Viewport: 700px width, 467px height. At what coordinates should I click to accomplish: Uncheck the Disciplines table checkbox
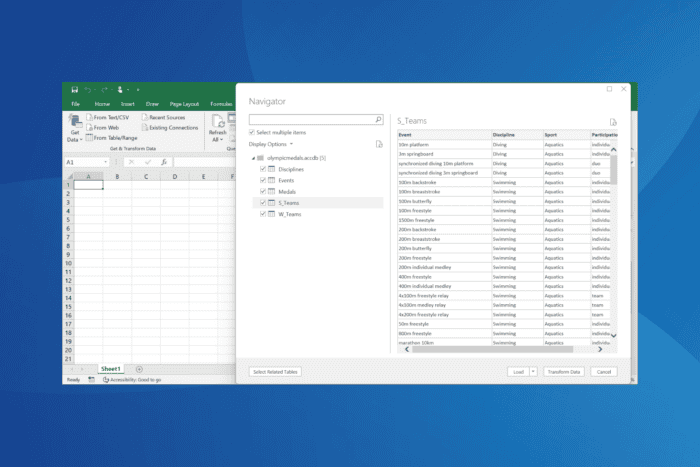[263, 169]
